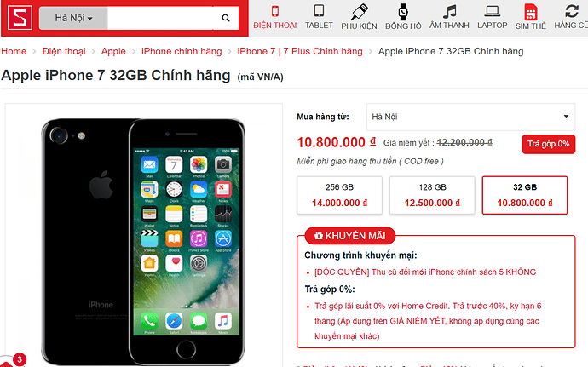Go to the Home breadcrumb

pyautogui.click(x=14, y=51)
